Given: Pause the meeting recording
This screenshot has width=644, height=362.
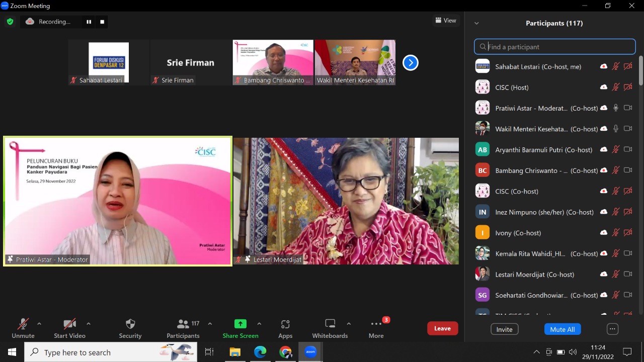Looking at the screenshot, I should pos(89,22).
